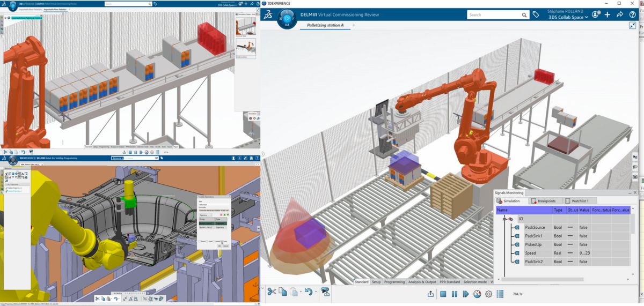644x306 pixels.
Task: Click the PackSource signal icon
Action: [517, 227]
